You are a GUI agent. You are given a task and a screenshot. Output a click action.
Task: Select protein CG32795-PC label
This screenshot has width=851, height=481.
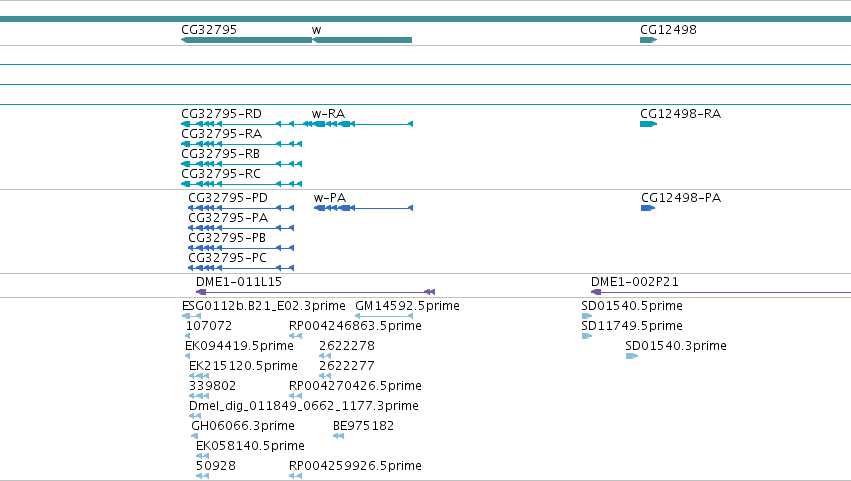pyautogui.click(x=227, y=258)
